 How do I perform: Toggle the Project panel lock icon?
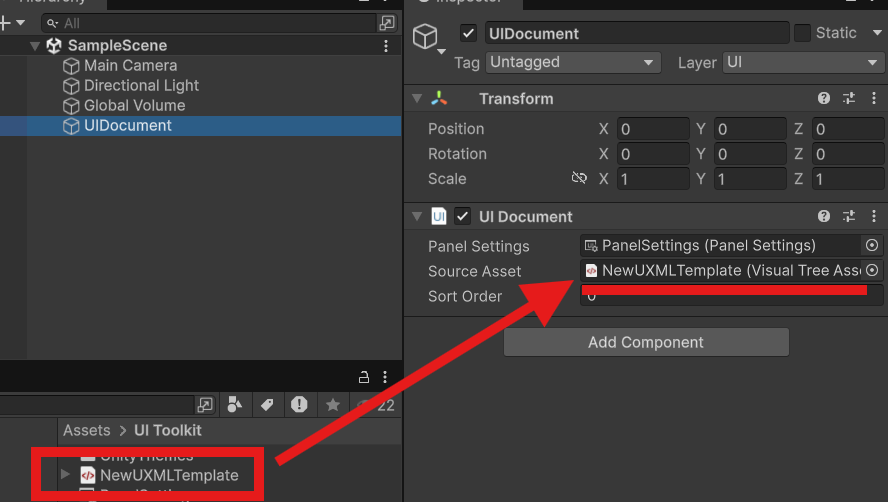pyautogui.click(x=365, y=377)
